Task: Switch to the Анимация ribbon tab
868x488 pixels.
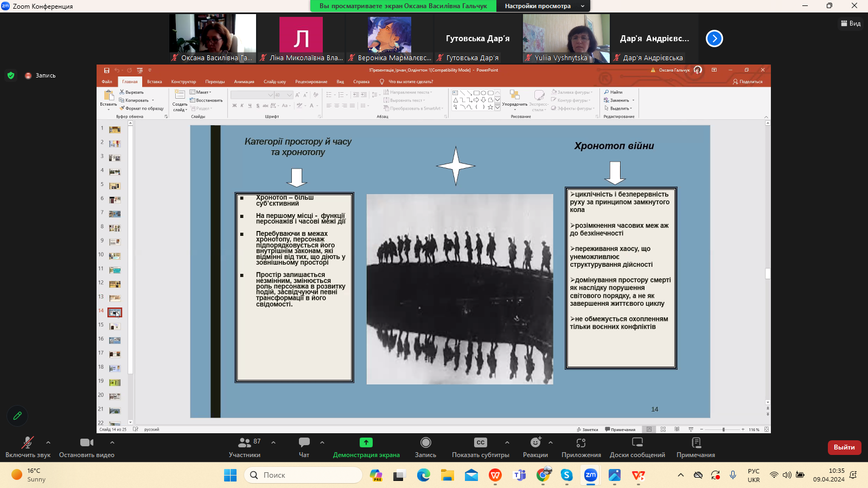Action: (244, 82)
